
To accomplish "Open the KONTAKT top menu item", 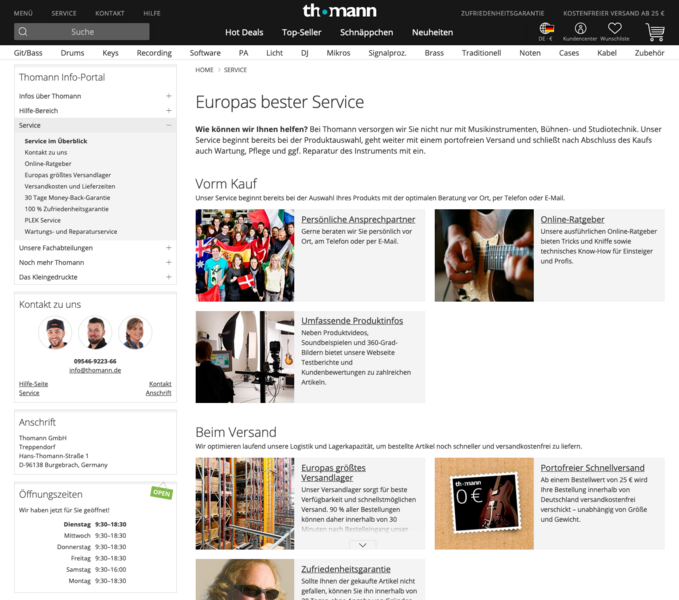I will point(110,13).
